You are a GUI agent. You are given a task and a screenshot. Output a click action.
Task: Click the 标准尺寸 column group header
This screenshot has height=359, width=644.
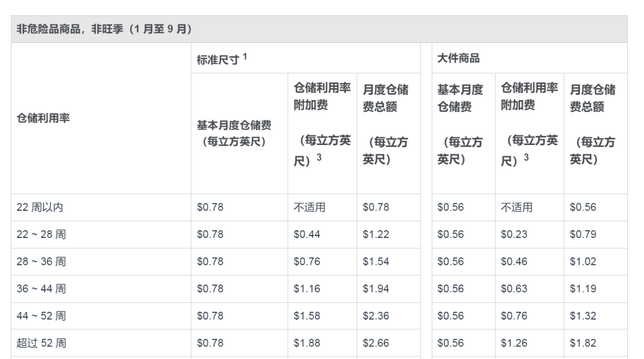pyautogui.click(x=218, y=59)
